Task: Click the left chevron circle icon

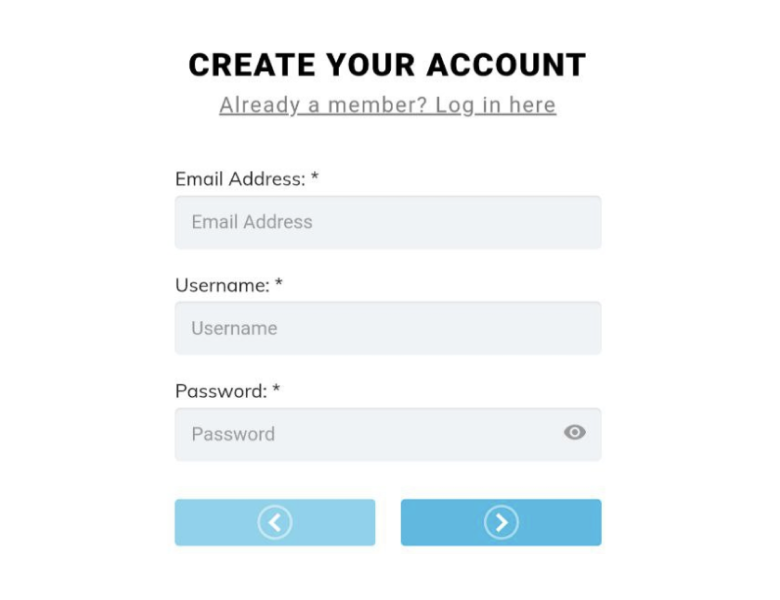Action: tap(275, 522)
